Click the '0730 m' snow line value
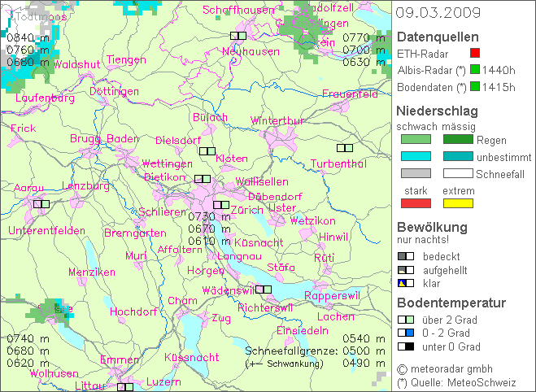536x392 pixels. coord(209,216)
